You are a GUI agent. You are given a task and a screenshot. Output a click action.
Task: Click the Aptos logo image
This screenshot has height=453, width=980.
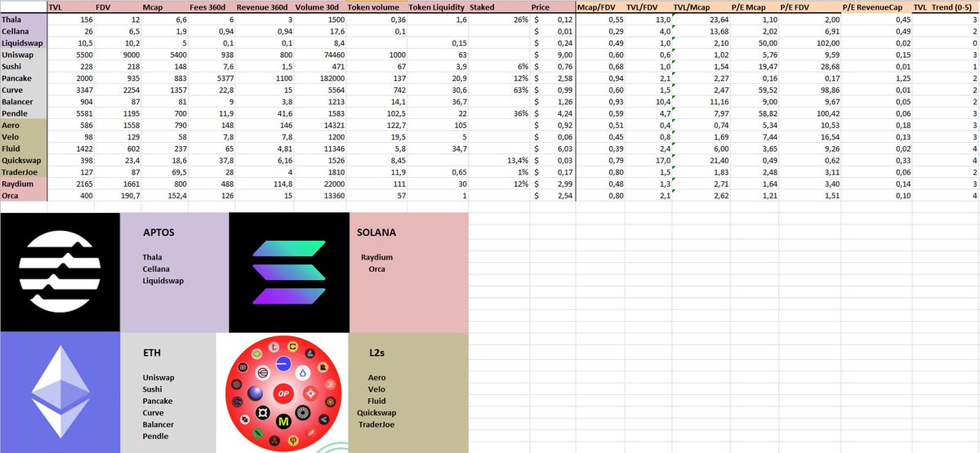(60, 272)
